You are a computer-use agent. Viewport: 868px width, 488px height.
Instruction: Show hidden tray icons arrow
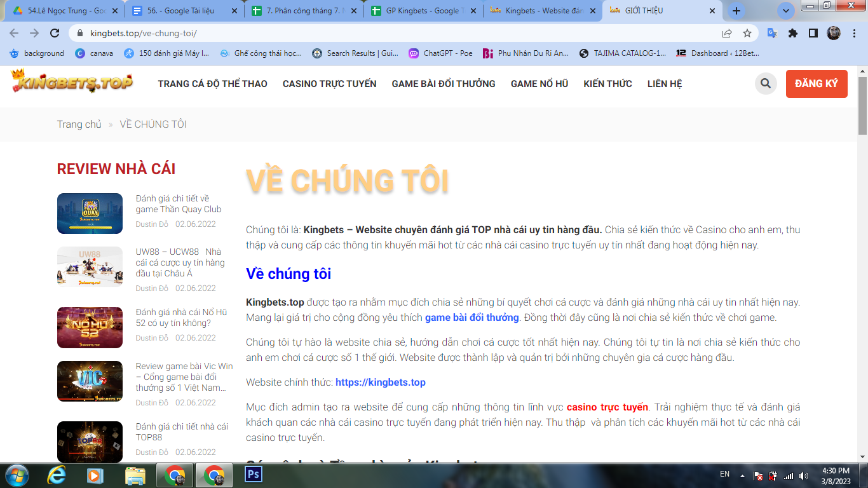(742, 475)
